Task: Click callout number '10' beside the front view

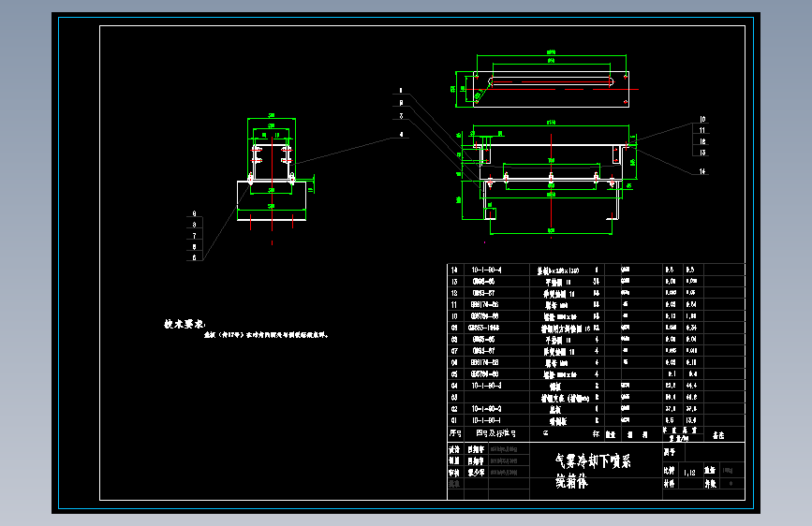Action: click(702, 119)
